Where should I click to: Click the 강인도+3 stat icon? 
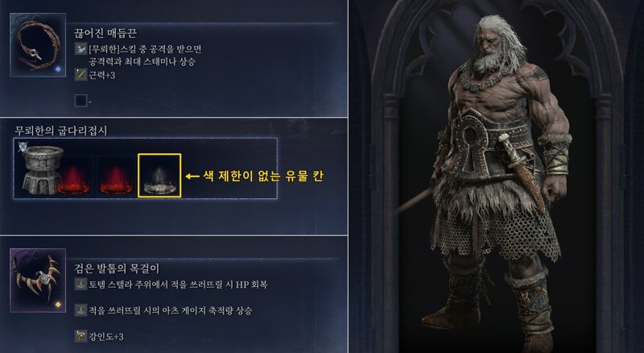(x=80, y=336)
